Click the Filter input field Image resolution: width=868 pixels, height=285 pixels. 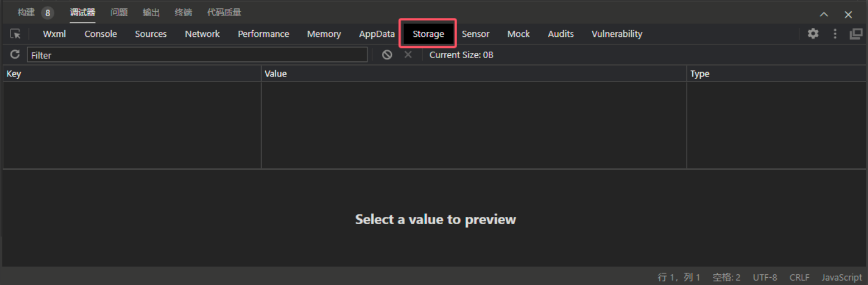(x=197, y=55)
